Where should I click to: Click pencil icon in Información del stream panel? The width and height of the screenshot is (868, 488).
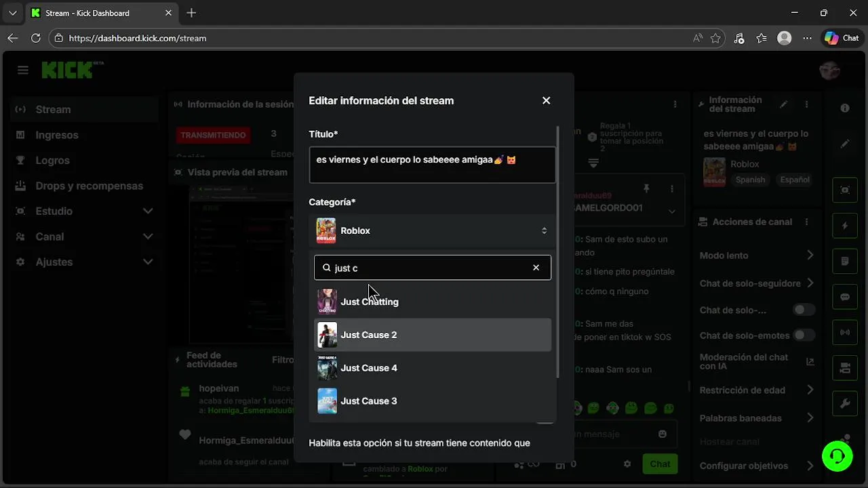784,104
